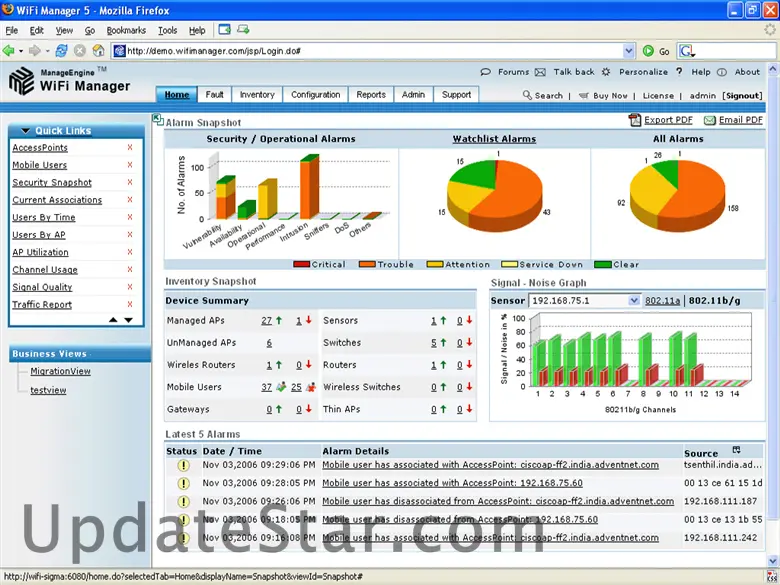Click the Google search engine icon
780x585 pixels.
[x=687, y=51]
